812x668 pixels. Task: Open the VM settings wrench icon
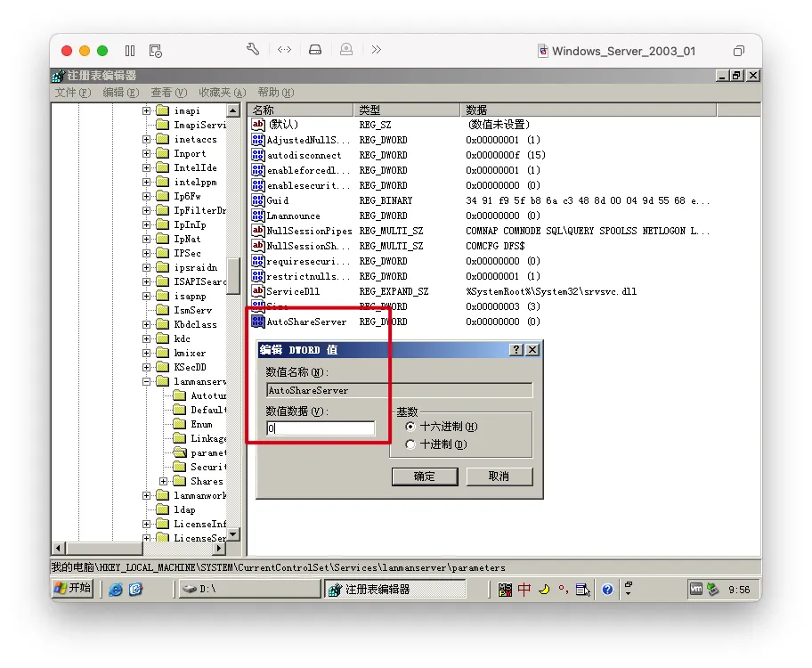click(253, 50)
